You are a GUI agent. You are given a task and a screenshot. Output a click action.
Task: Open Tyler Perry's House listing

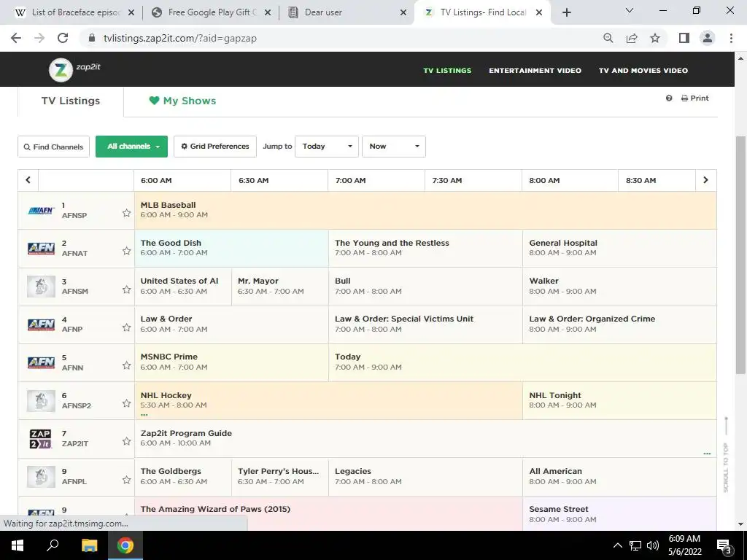pos(279,477)
